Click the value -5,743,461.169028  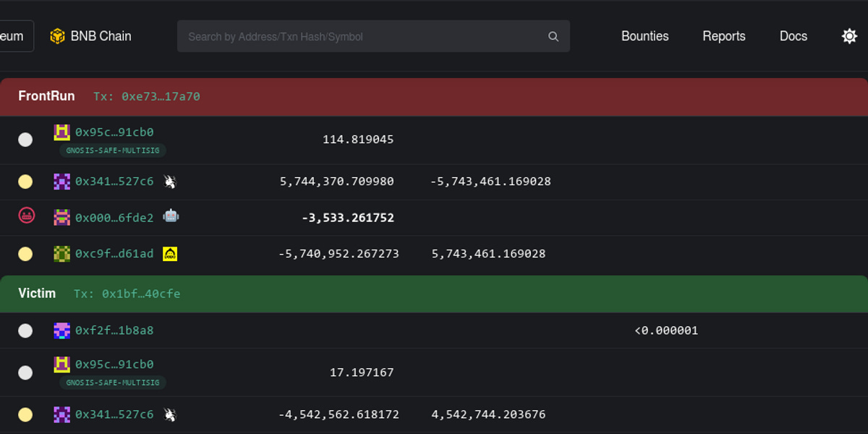(490, 182)
